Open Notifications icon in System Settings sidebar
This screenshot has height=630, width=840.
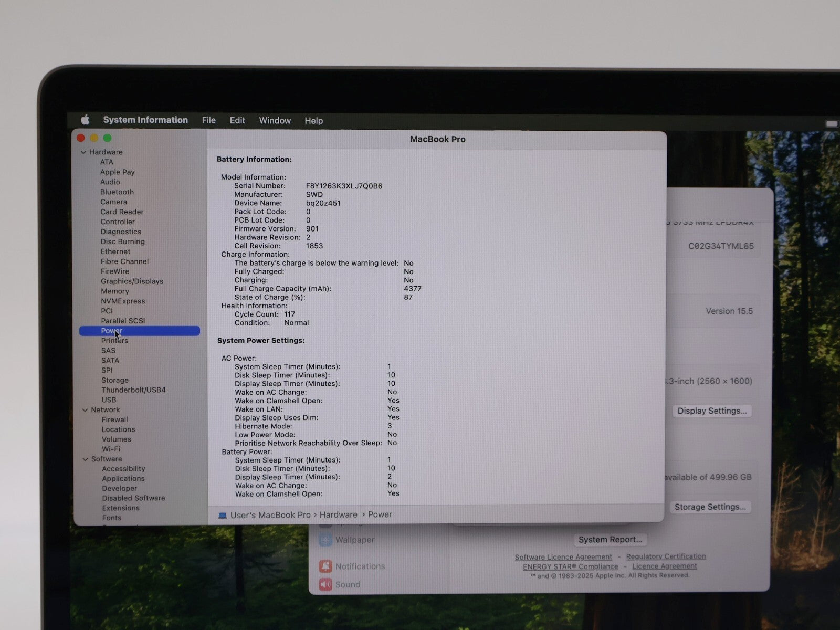[325, 566]
